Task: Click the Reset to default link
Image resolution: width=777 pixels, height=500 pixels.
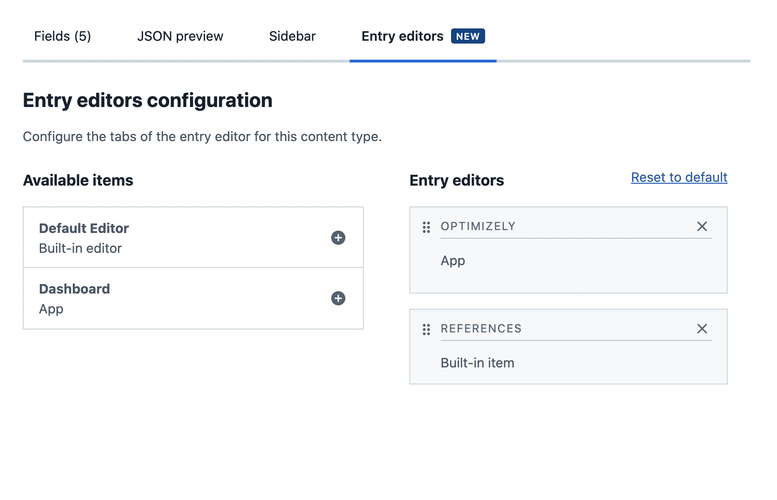Action: [679, 177]
